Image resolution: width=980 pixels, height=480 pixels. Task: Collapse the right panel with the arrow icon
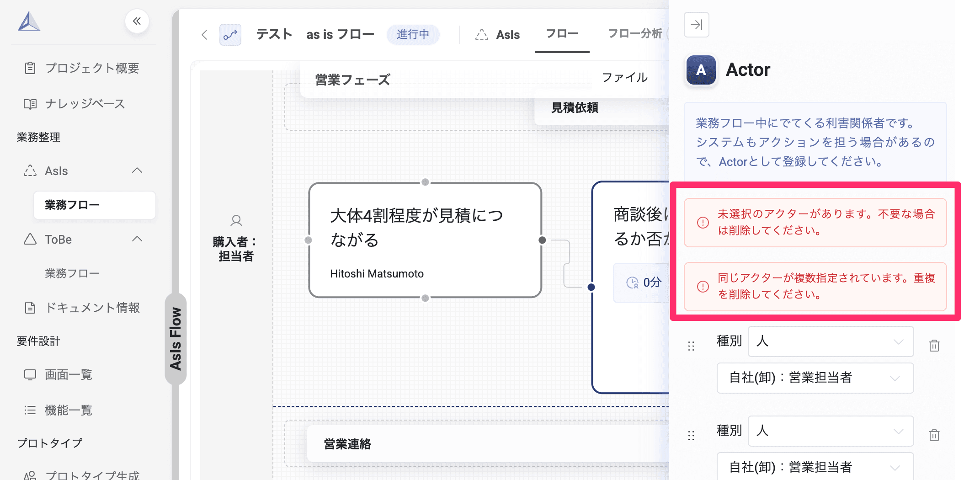[x=696, y=25]
